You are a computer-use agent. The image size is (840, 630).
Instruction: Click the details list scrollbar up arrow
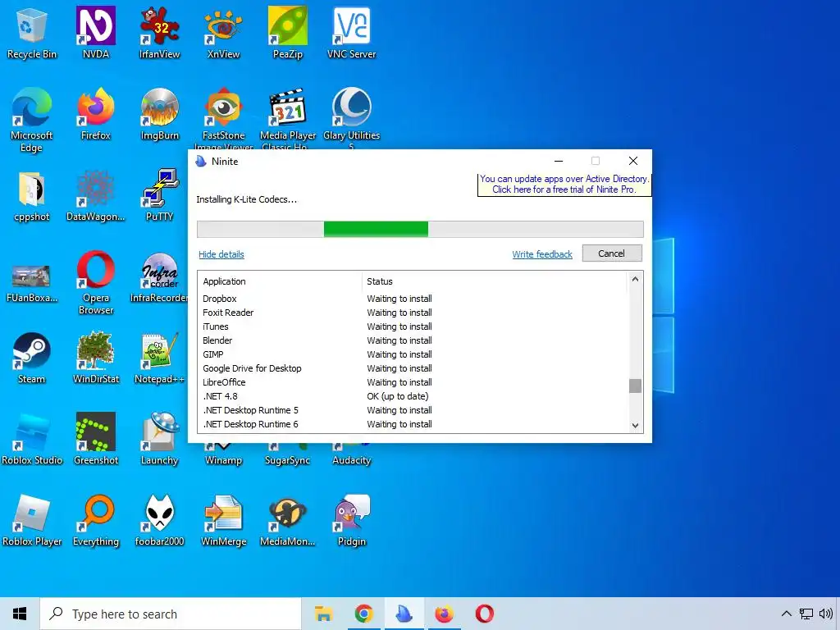[x=635, y=279]
